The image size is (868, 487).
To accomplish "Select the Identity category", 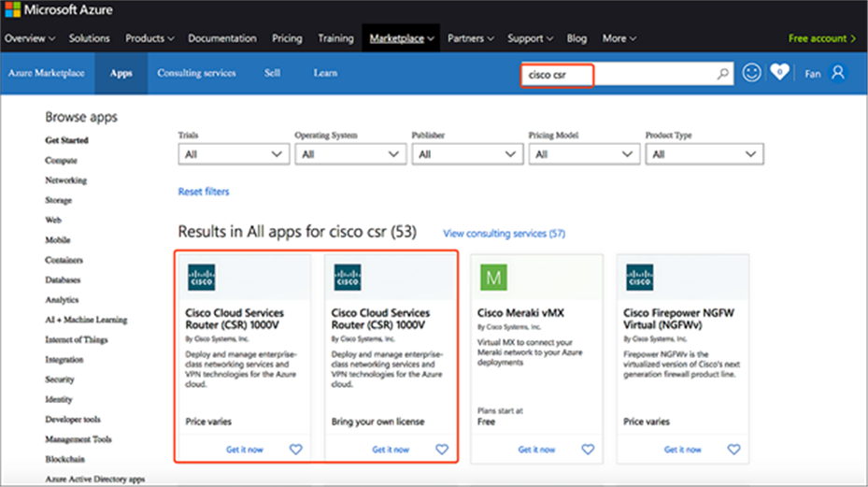I will (x=58, y=399).
